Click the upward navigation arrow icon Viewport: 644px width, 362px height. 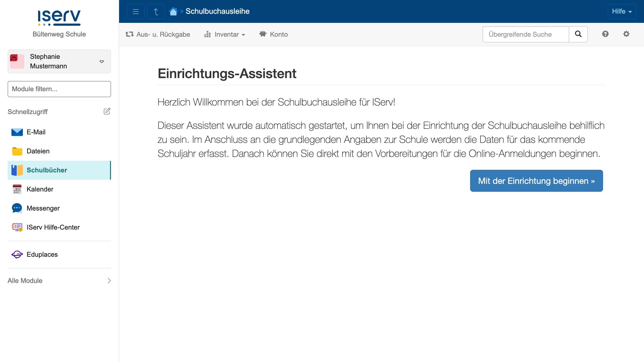(x=156, y=11)
